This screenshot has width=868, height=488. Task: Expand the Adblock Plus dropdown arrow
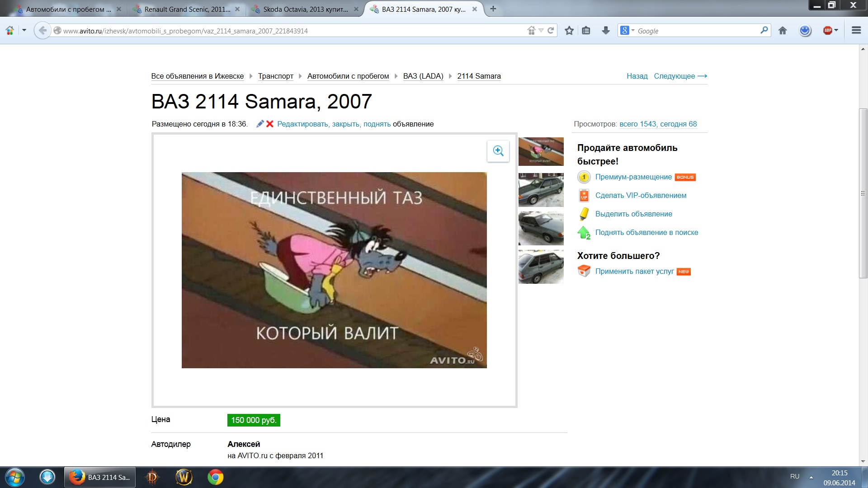point(836,31)
